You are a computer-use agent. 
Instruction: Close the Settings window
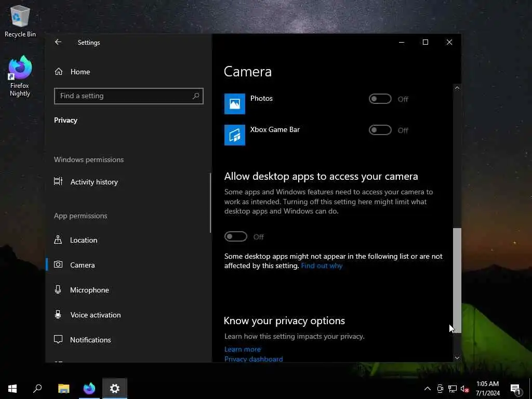[x=449, y=42]
